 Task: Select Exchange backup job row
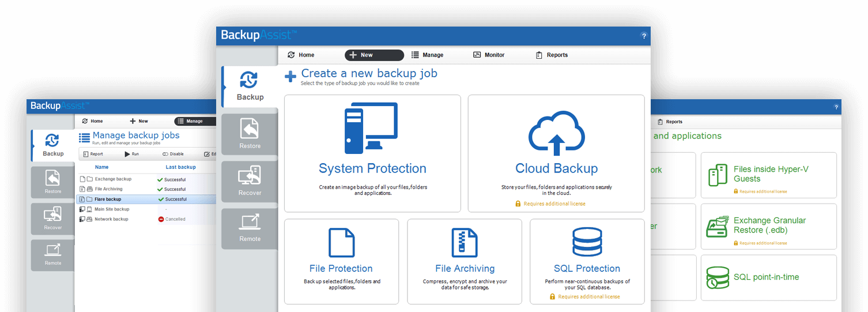[146, 179]
